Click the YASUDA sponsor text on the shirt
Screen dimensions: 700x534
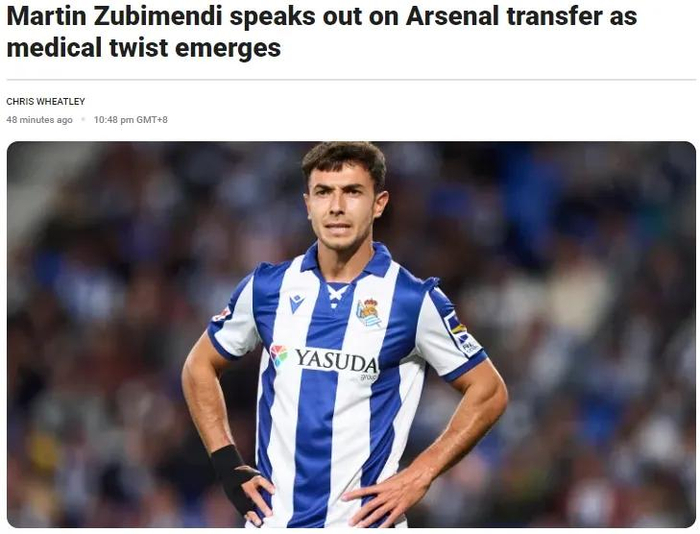(x=336, y=361)
